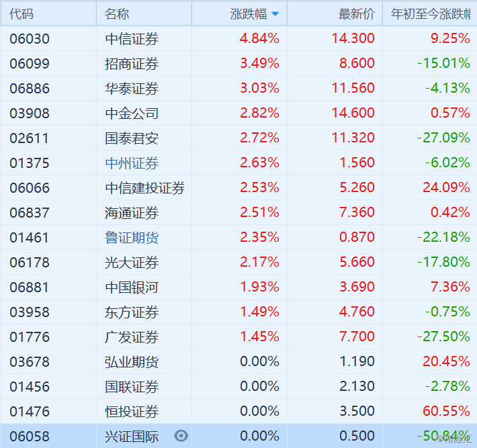Click the 2.63% change value
Viewport: 477px width, 448px height.
[x=259, y=163]
